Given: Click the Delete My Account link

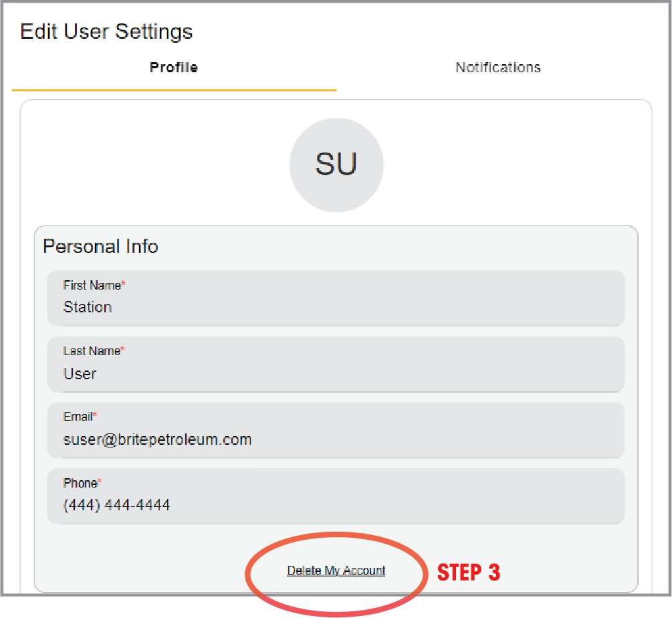Looking at the screenshot, I should click(336, 571).
